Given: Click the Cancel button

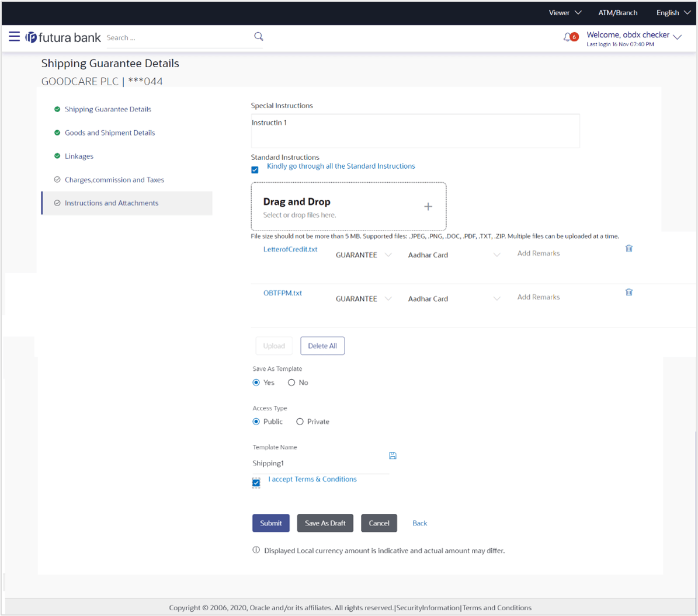Looking at the screenshot, I should (379, 523).
